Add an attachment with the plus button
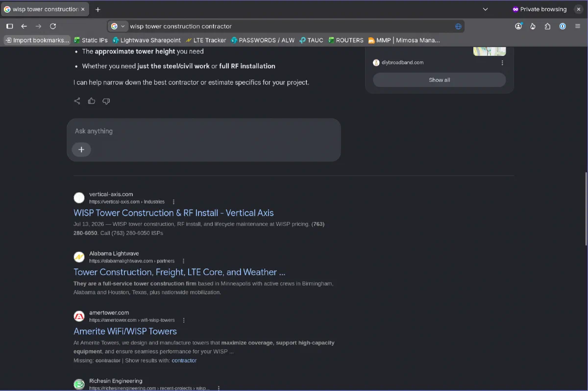This screenshot has height=391, width=588. (x=81, y=150)
